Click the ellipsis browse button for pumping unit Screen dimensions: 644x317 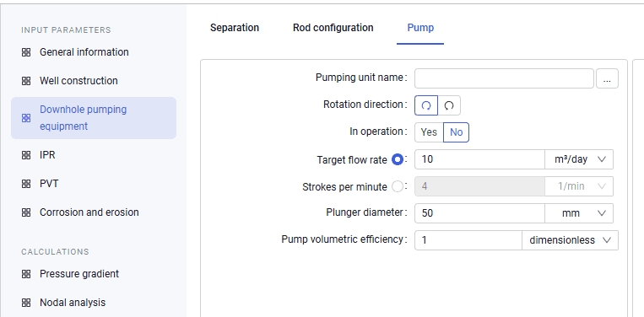tap(607, 78)
